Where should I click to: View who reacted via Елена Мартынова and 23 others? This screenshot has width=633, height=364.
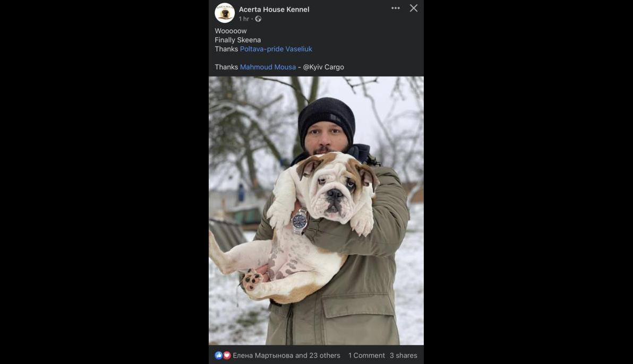point(285,355)
